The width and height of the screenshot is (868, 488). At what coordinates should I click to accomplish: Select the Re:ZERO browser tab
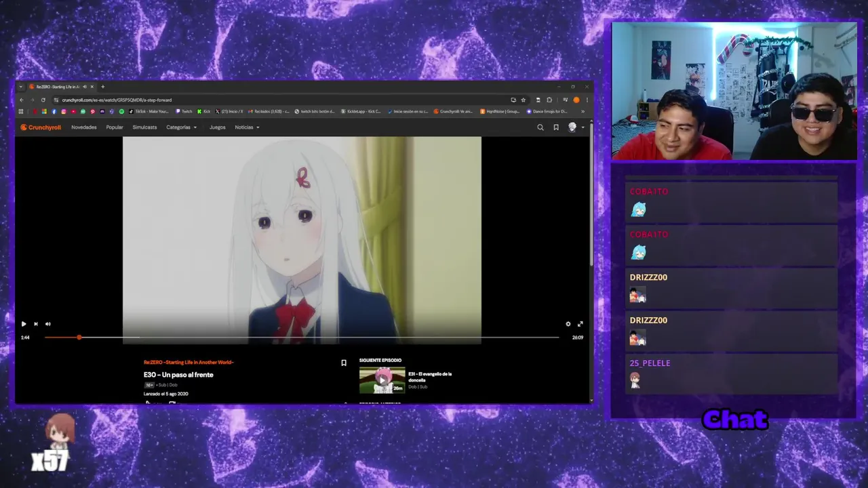click(x=63, y=87)
